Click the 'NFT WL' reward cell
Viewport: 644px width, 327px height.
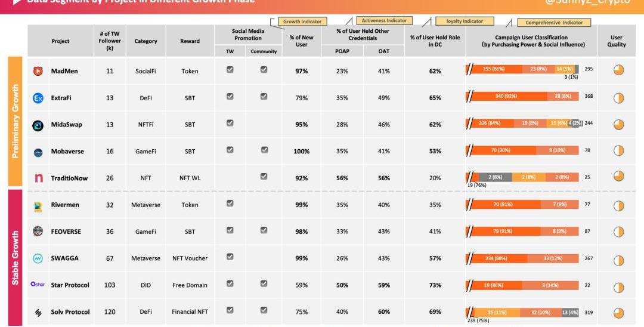[x=190, y=178]
